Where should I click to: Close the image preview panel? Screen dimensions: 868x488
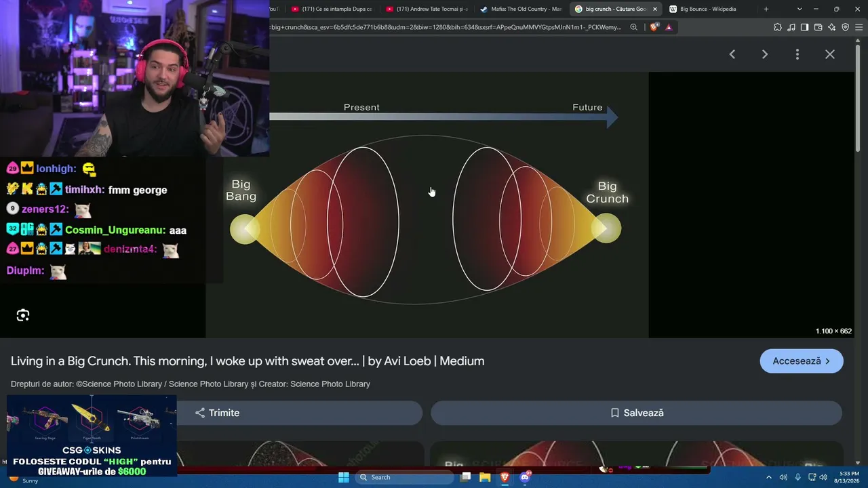[x=830, y=54]
